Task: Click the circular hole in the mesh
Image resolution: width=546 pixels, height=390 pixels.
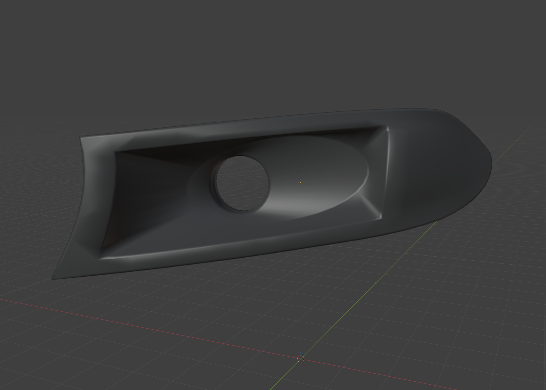Action: tap(242, 184)
